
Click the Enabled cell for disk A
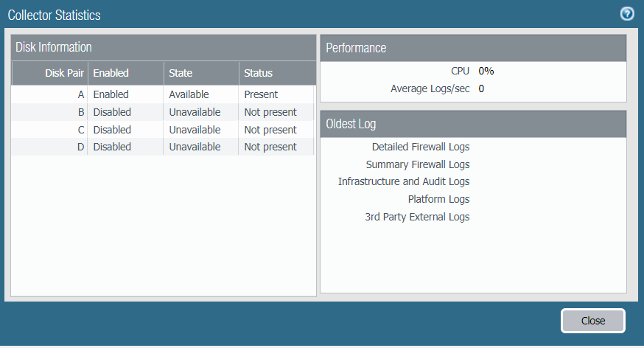click(x=111, y=94)
